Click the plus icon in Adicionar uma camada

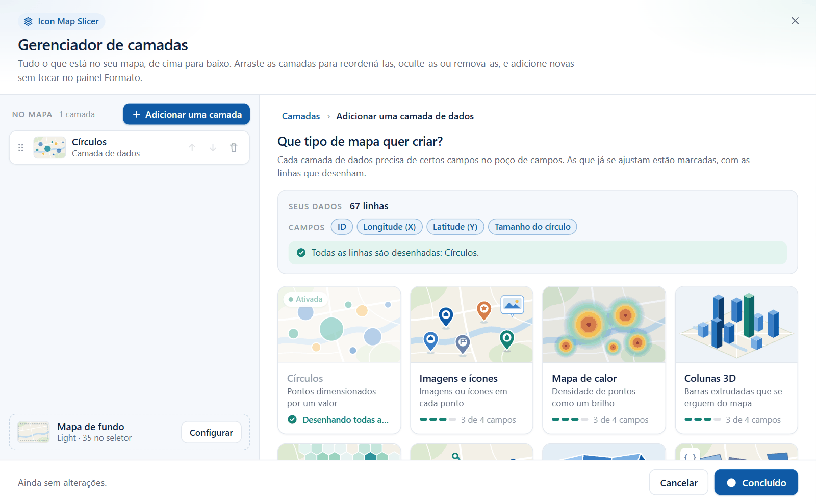(x=136, y=114)
